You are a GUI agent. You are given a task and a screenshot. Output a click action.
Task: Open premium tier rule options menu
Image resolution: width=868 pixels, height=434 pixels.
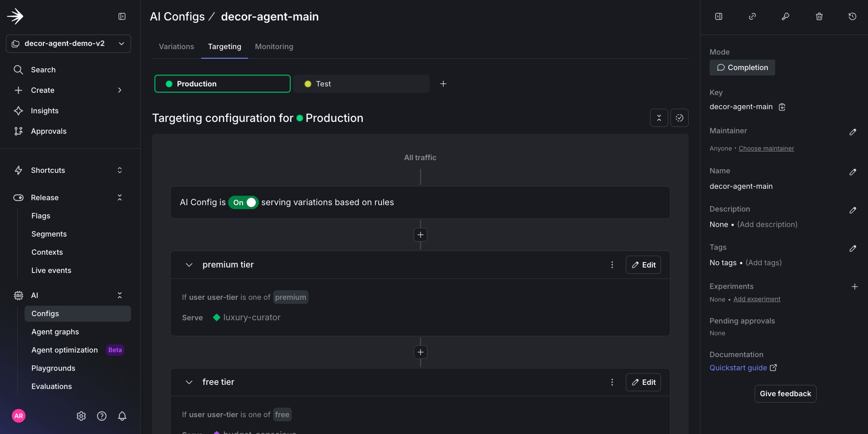coord(612,265)
